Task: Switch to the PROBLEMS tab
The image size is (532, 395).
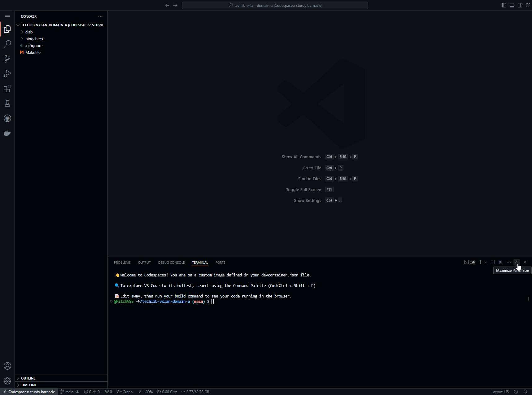Action: (122, 263)
